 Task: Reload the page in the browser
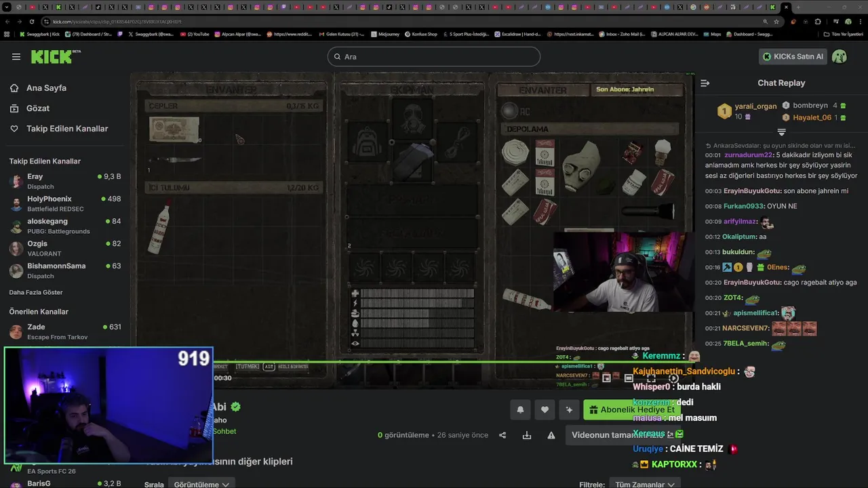point(31,22)
